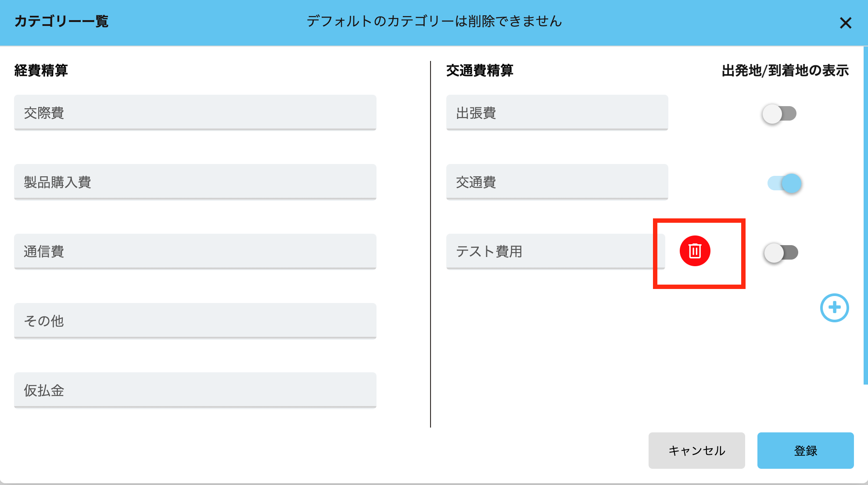Click the 経費精算 section heading
The height and width of the screenshot is (485, 868).
[41, 71]
